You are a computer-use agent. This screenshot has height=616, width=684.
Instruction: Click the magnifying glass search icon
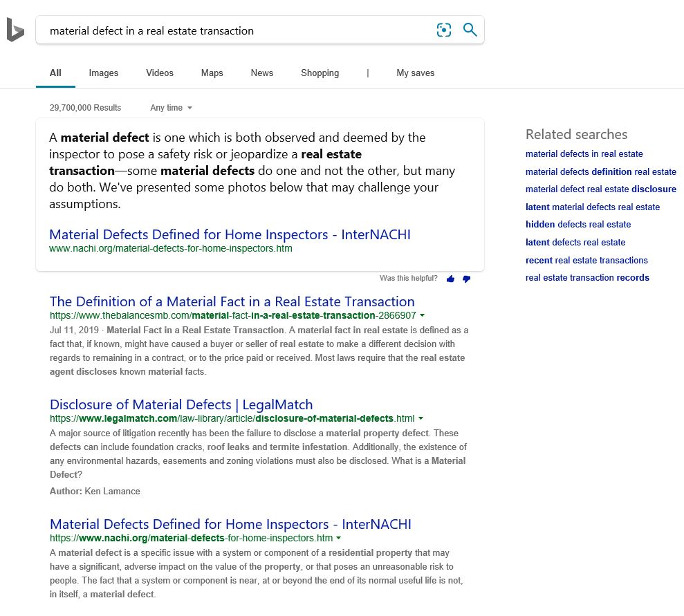click(470, 30)
